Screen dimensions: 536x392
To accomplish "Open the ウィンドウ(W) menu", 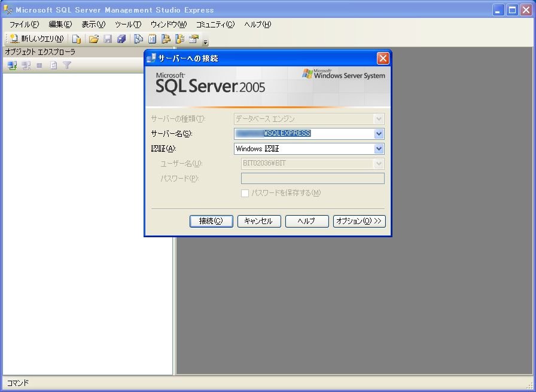I will [x=169, y=24].
